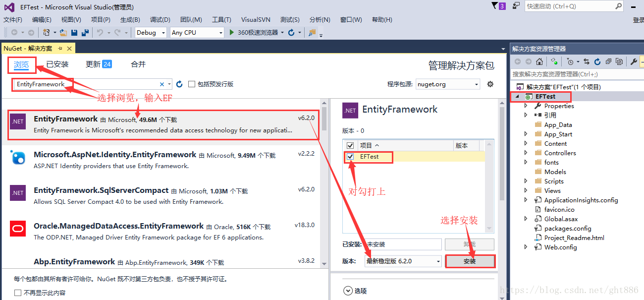Select Oracle.ManagedDataAccess.EntityFramework package
The width and height of the screenshot is (644, 300).
(161, 232)
